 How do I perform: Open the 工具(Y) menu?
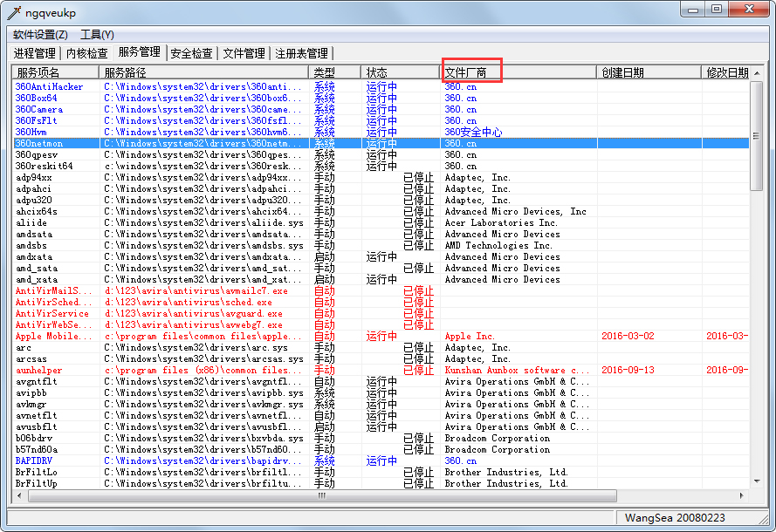(97, 35)
